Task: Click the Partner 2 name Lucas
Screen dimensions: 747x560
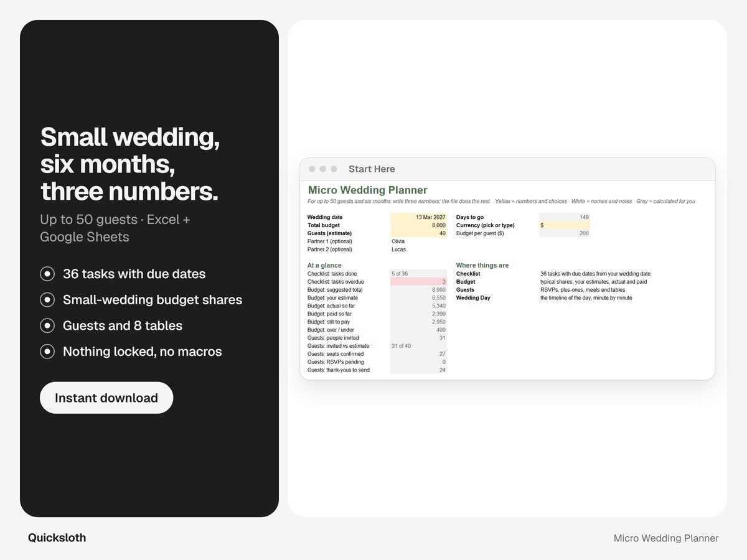Action: pyautogui.click(x=398, y=250)
